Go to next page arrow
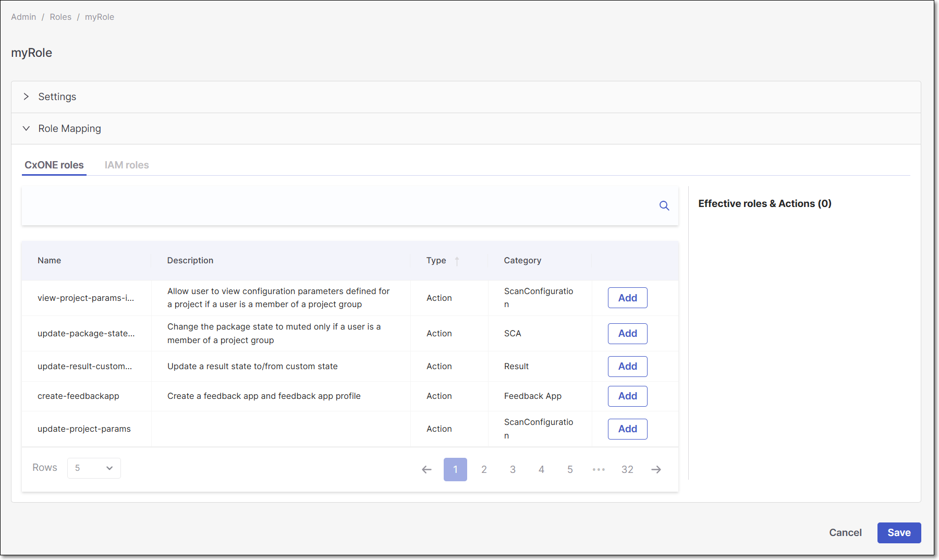The image size is (939, 560). click(x=656, y=470)
